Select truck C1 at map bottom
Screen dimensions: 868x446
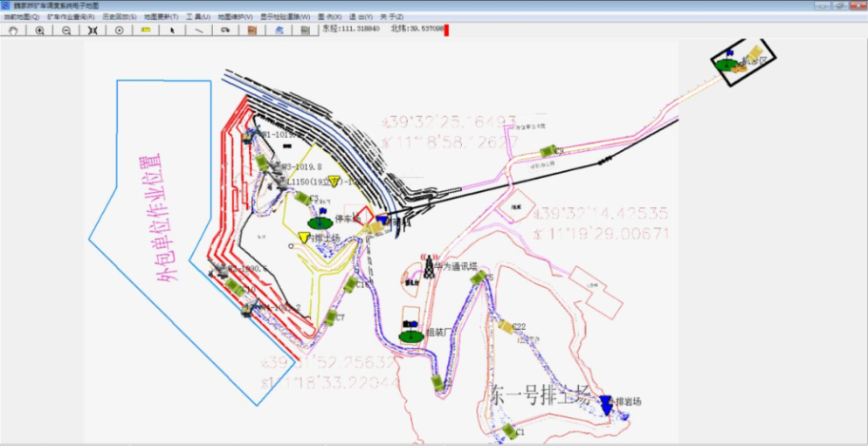pos(508,430)
